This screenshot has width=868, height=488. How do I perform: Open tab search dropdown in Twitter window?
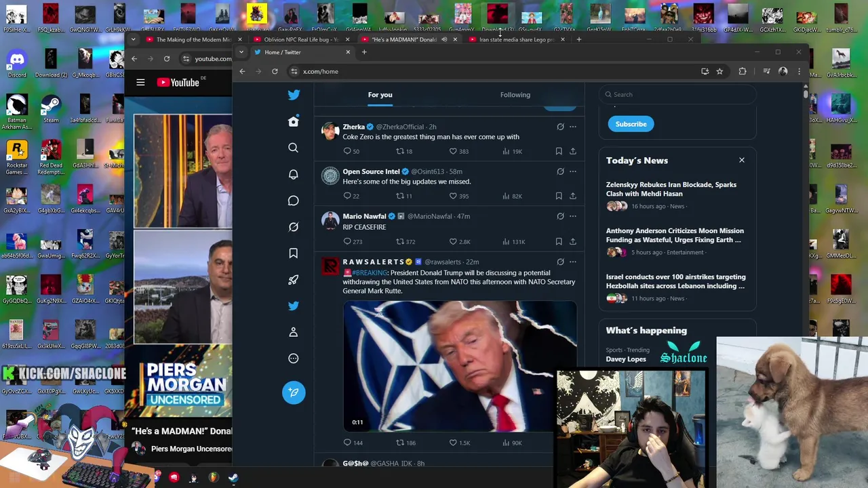pos(241,52)
